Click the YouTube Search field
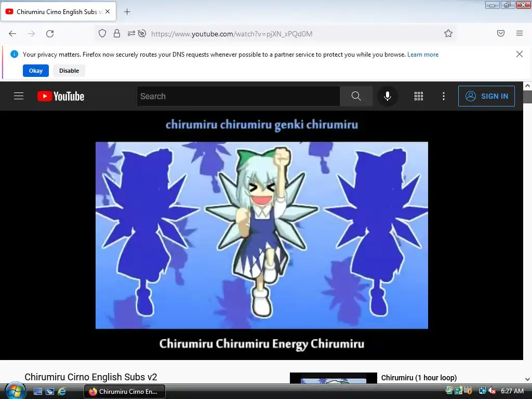 pyautogui.click(x=238, y=96)
